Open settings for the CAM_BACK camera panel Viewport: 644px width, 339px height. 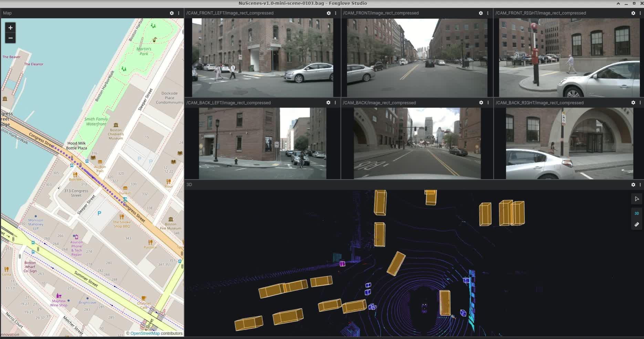[481, 103]
